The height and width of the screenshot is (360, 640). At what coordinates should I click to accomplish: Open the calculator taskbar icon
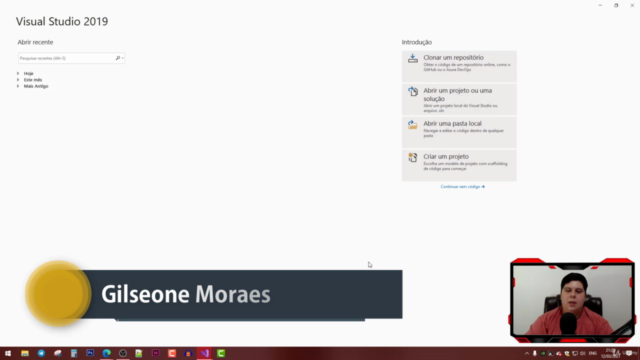click(74, 353)
